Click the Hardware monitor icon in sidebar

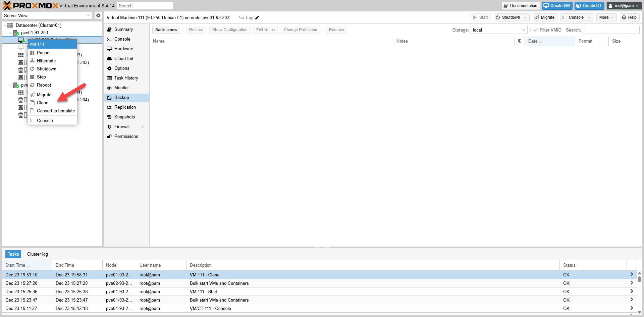pyautogui.click(x=109, y=49)
